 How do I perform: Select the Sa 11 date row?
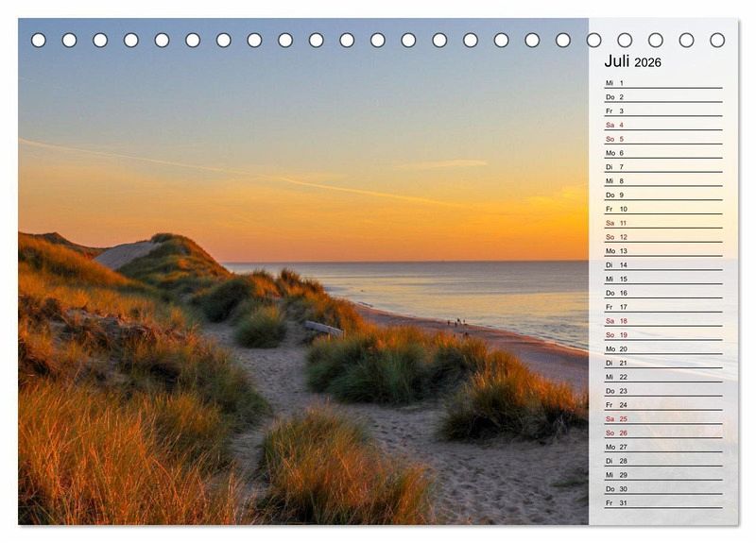pyautogui.click(x=662, y=223)
